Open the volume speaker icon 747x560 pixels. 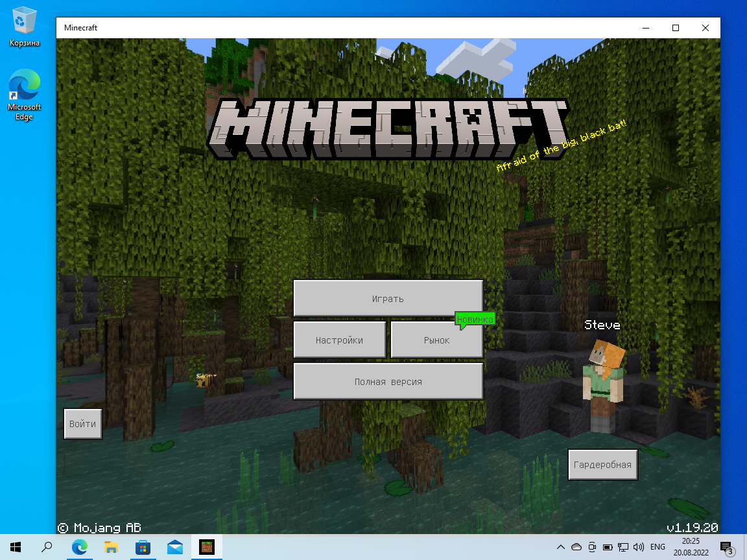(x=638, y=547)
